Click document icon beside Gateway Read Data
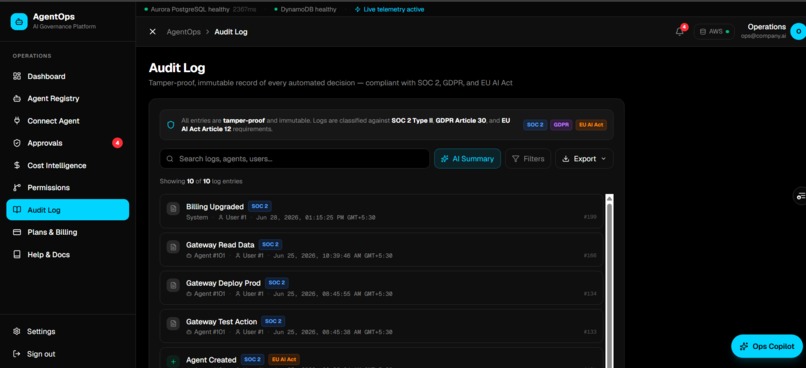 point(173,246)
